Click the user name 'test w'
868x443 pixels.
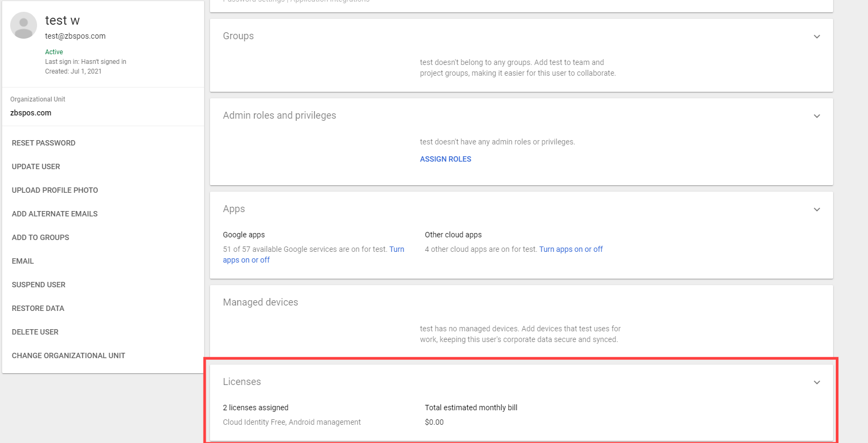[62, 20]
